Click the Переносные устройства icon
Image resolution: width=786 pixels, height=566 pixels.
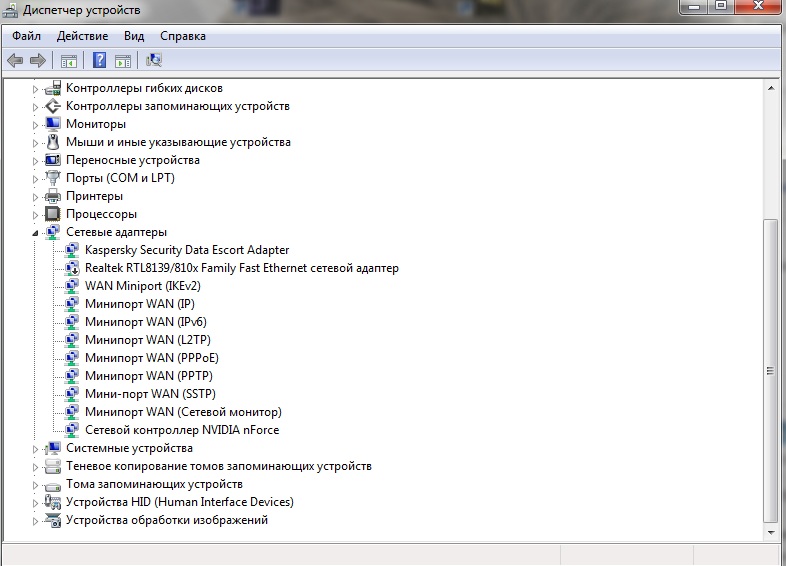(53, 160)
